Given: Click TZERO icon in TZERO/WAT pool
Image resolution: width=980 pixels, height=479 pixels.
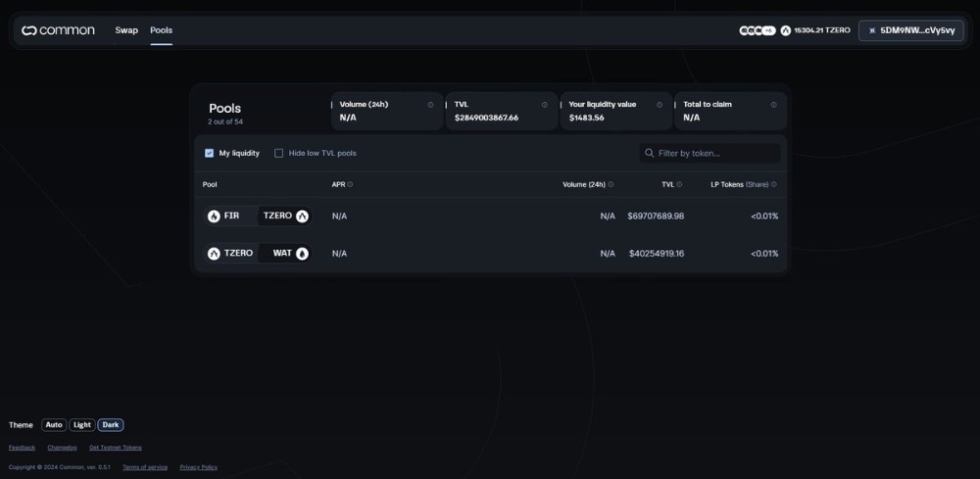Looking at the screenshot, I should point(214,254).
